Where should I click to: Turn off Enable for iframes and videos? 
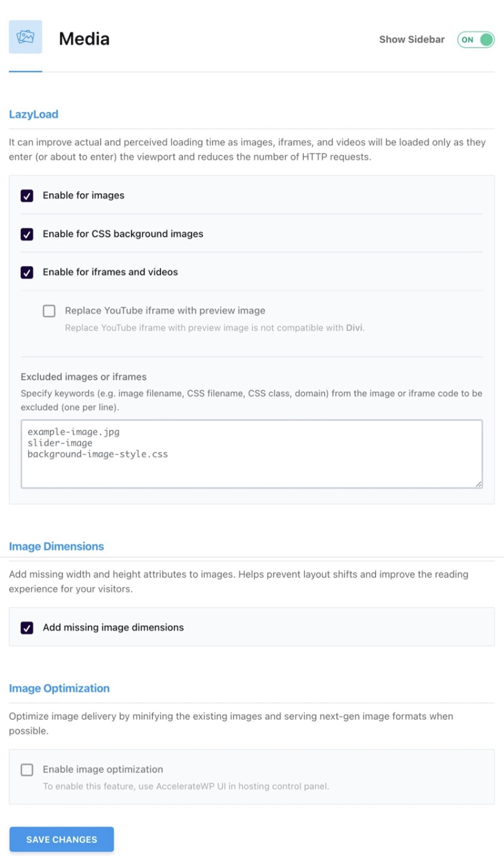click(26, 272)
